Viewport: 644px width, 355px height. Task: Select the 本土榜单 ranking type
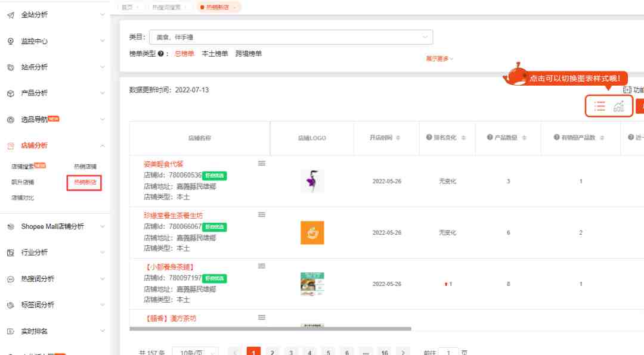tap(215, 54)
